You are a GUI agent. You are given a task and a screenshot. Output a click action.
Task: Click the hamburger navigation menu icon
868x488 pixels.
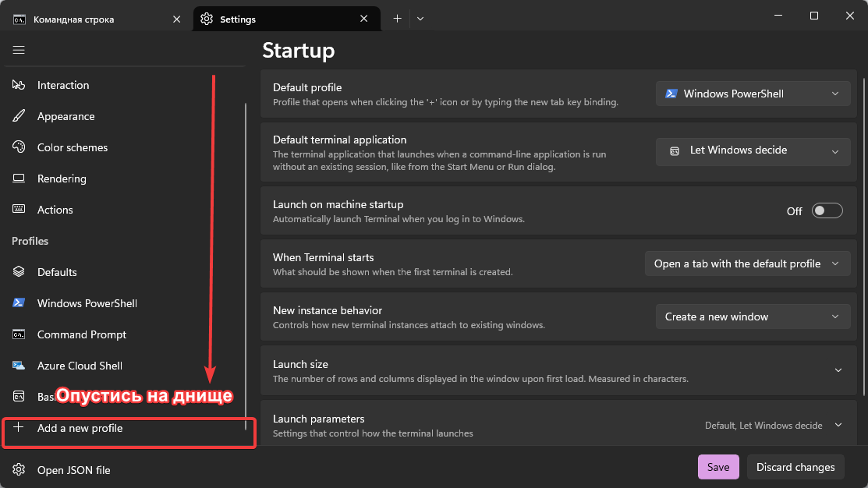click(x=19, y=50)
